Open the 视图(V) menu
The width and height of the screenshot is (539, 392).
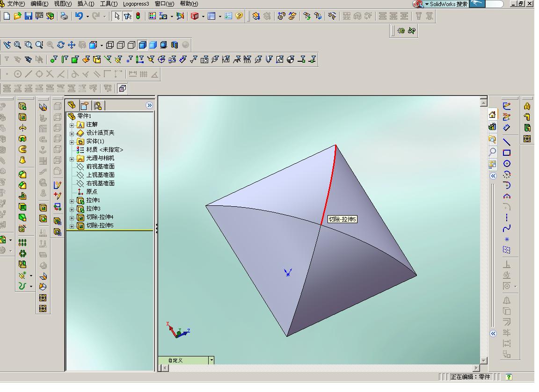pyautogui.click(x=63, y=4)
